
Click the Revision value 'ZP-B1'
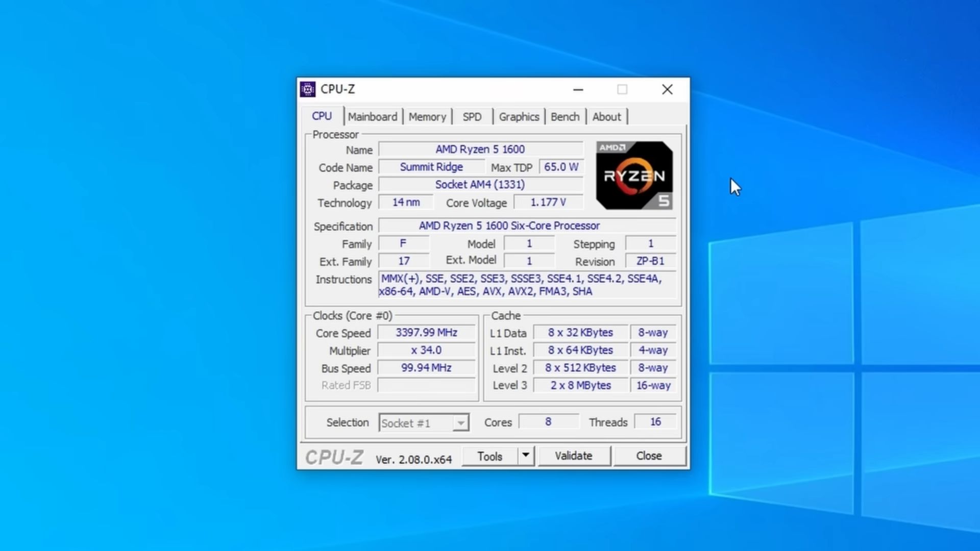tap(651, 261)
